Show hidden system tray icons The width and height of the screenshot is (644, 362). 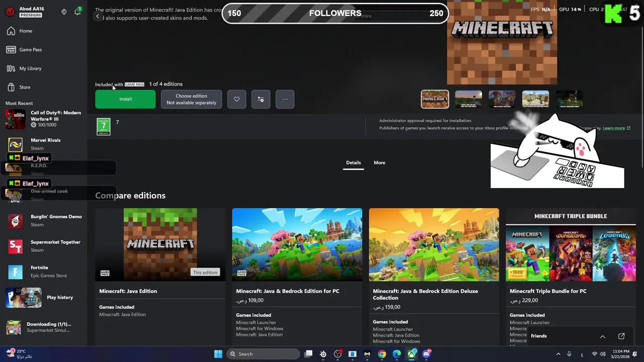click(558, 354)
